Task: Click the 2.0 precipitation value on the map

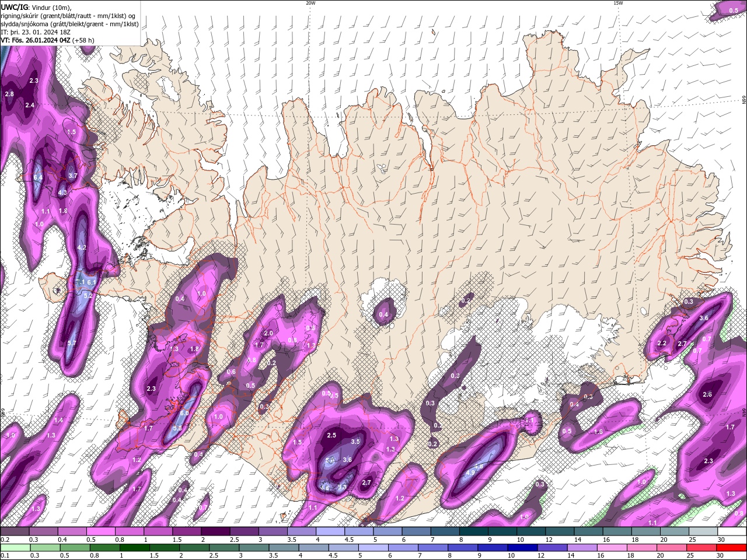Action: (268, 333)
